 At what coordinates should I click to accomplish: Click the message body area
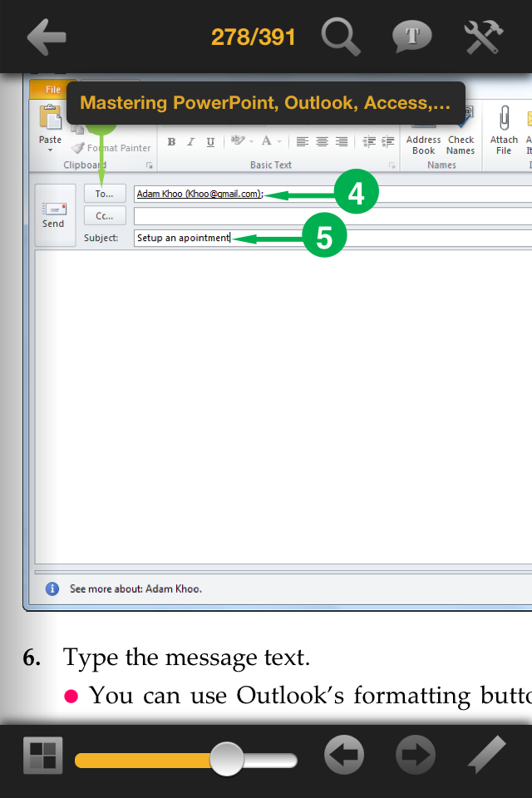pyautogui.click(x=283, y=407)
